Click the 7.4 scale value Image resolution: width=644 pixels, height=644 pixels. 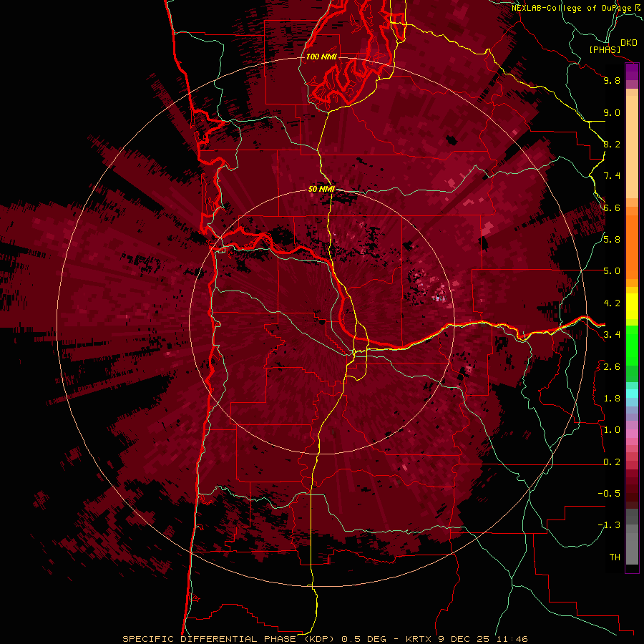(x=612, y=176)
